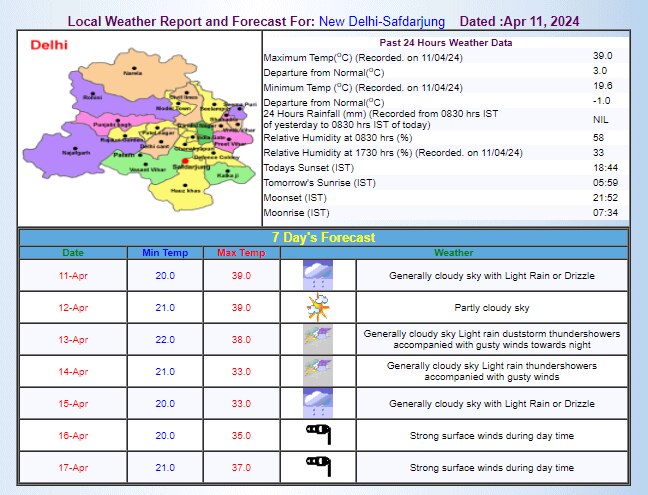The width and height of the screenshot is (648, 495).
Task: Click the Rohini area on Delhi map
Action: [x=93, y=98]
